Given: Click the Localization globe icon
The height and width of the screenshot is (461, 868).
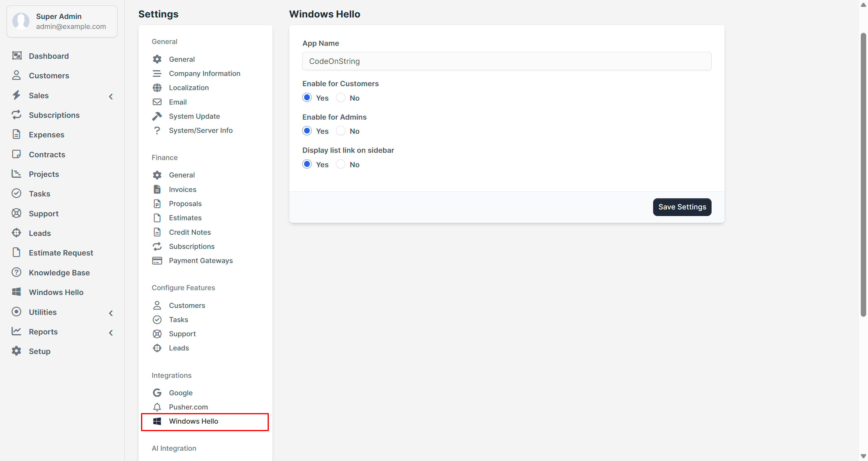Looking at the screenshot, I should coord(157,88).
